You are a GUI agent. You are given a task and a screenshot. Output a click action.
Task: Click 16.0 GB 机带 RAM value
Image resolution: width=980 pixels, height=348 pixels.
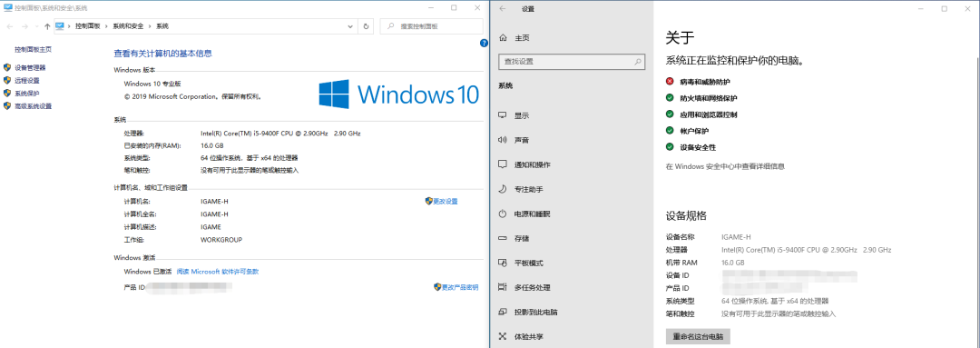pos(733,263)
